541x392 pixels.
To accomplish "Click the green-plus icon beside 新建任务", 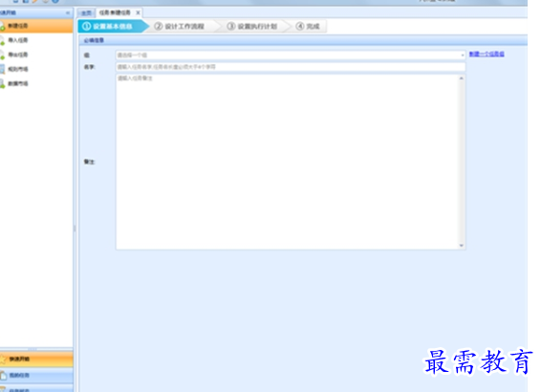I will point(3,26).
